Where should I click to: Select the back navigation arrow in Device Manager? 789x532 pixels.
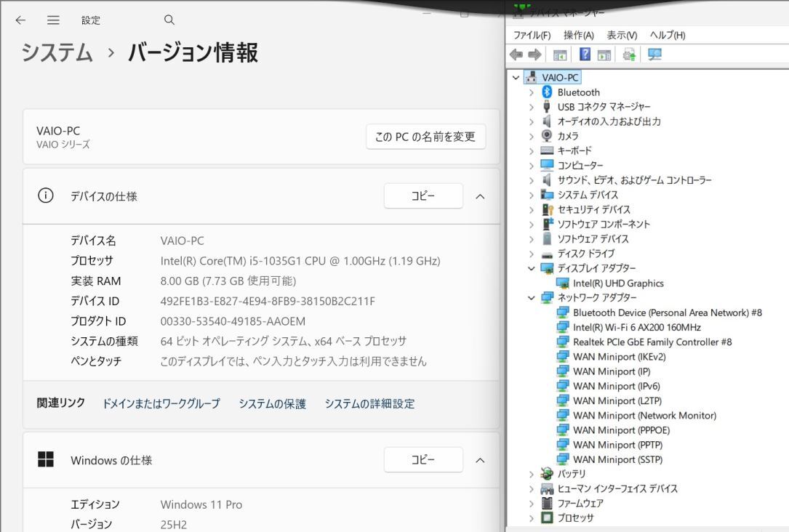point(516,54)
